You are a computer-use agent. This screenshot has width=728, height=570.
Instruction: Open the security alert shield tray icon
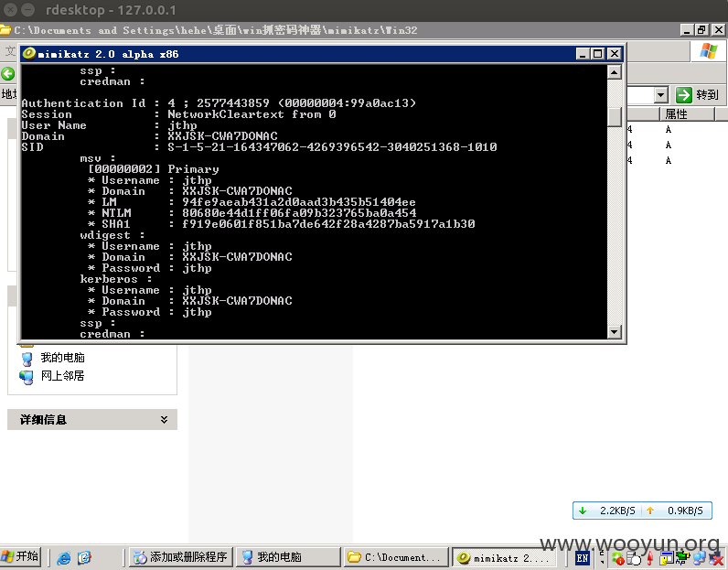(618, 558)
